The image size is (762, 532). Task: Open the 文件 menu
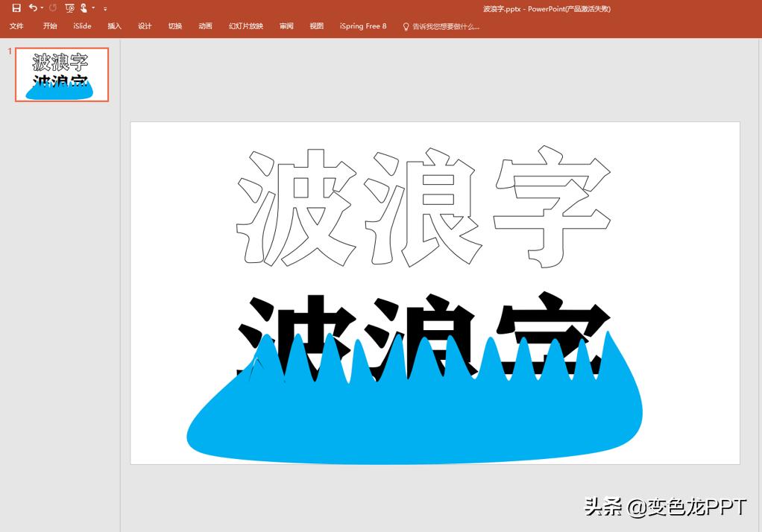pos(16,26)
